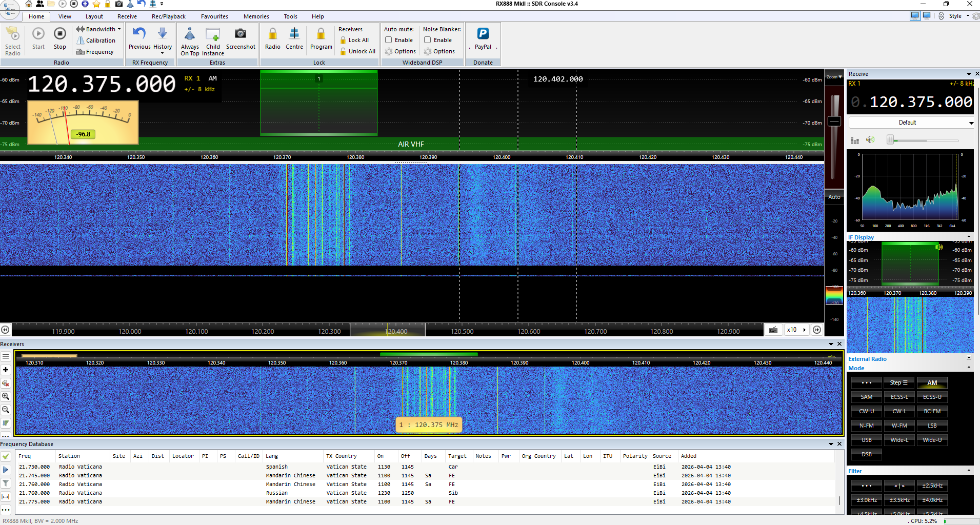Open the Frequency Database panel options arrow
Screen dimensions: 980x525
pyautogui.click(x=831, y=444)
